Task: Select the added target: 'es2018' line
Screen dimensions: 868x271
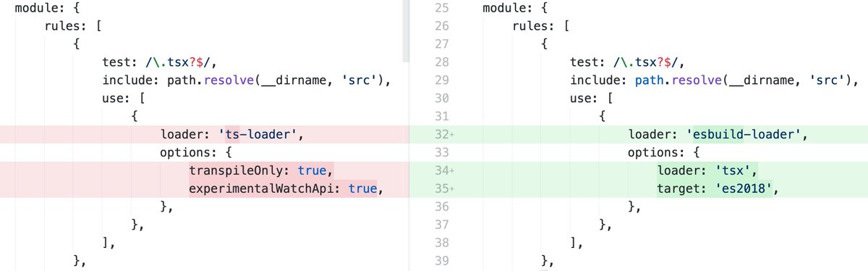Action: (x=639, y=188)
